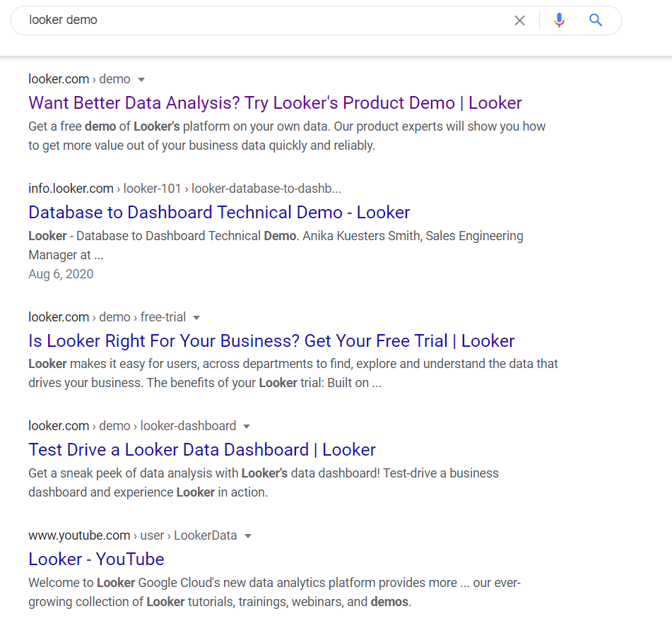Click the looker.com › demo › free-trial breadcrumb
Image resolution: width=672 pixels, height=628 pixels.
107,317
